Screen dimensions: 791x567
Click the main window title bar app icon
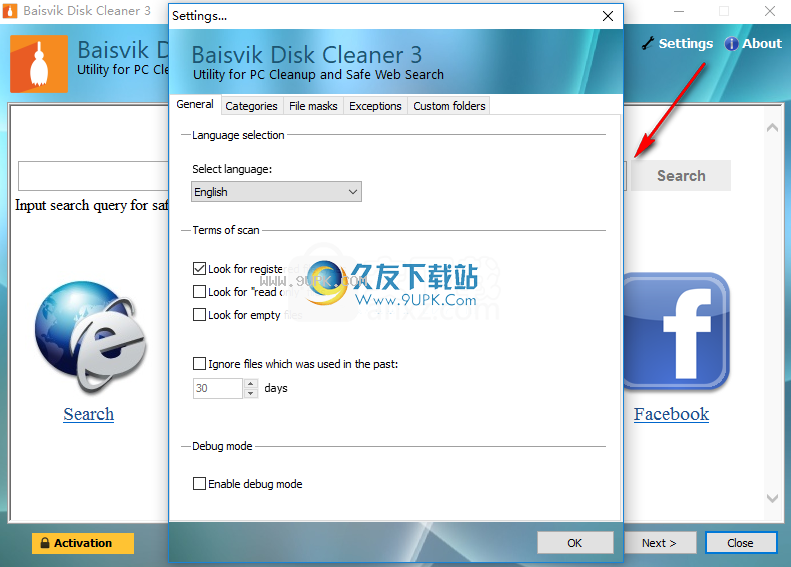(10, 11)
